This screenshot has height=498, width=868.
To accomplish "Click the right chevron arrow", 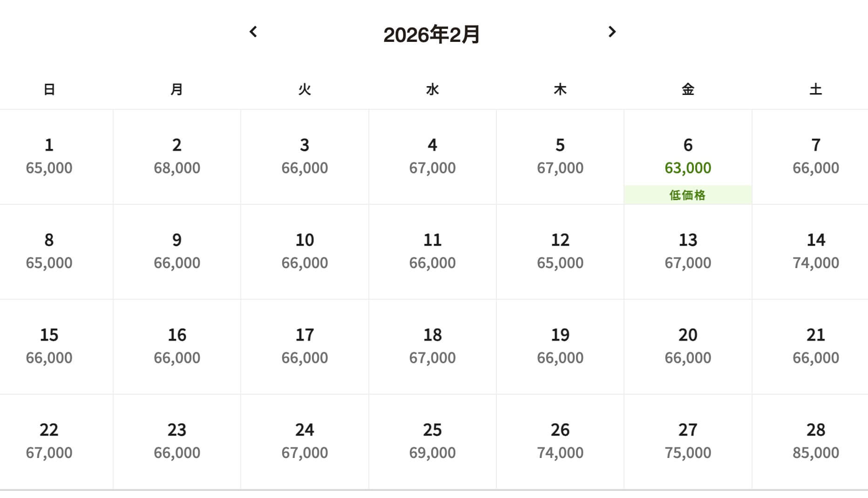I will click(x=612, y=32).
